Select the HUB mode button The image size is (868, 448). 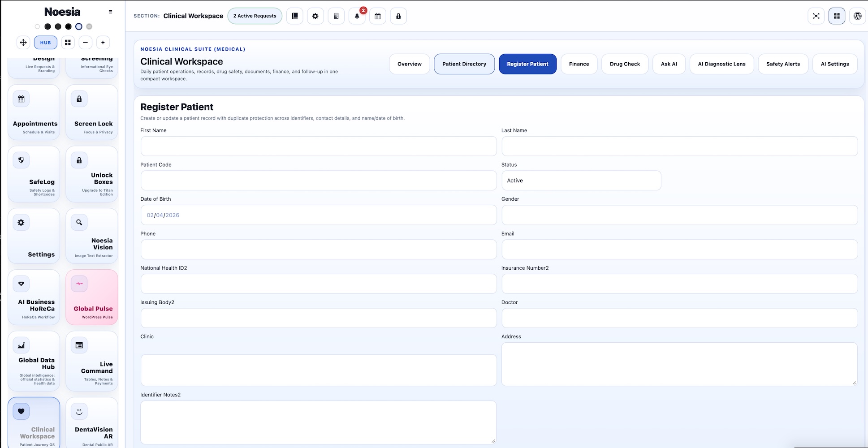[x=46, y=43]
